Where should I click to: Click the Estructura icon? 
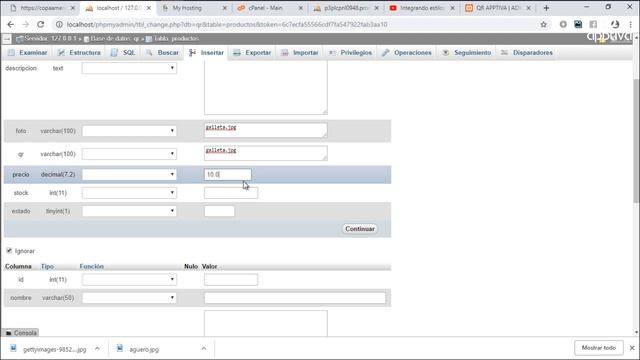point(61,53)
